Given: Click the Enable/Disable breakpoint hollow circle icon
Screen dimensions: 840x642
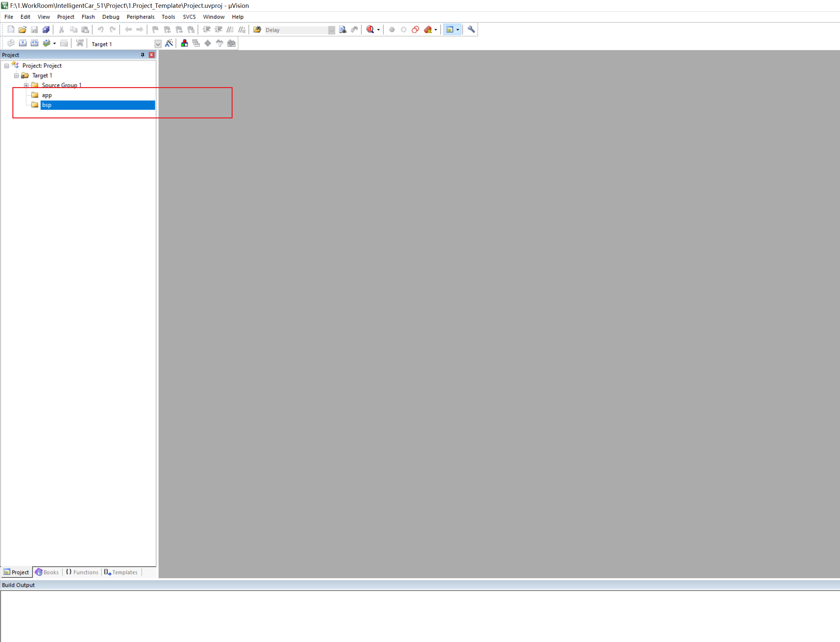Looking at the screenshot, I should tap(404, 29).
